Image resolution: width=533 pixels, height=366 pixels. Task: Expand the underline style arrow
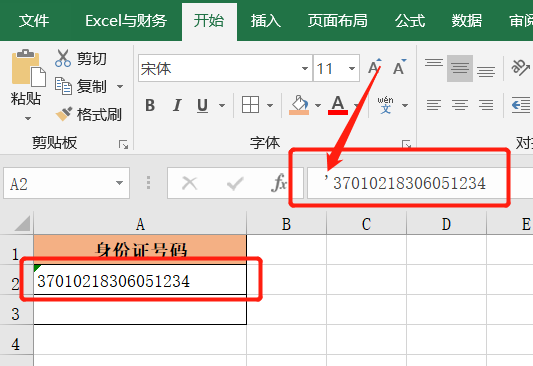(222, 105)
